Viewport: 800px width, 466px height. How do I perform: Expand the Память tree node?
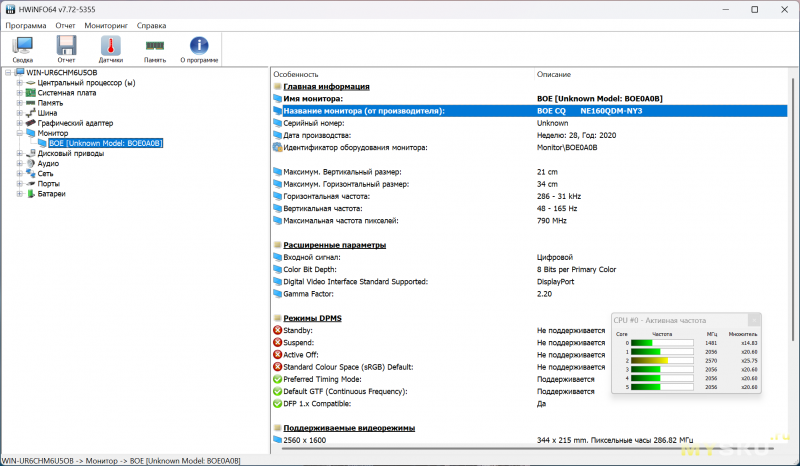(19, 103)
